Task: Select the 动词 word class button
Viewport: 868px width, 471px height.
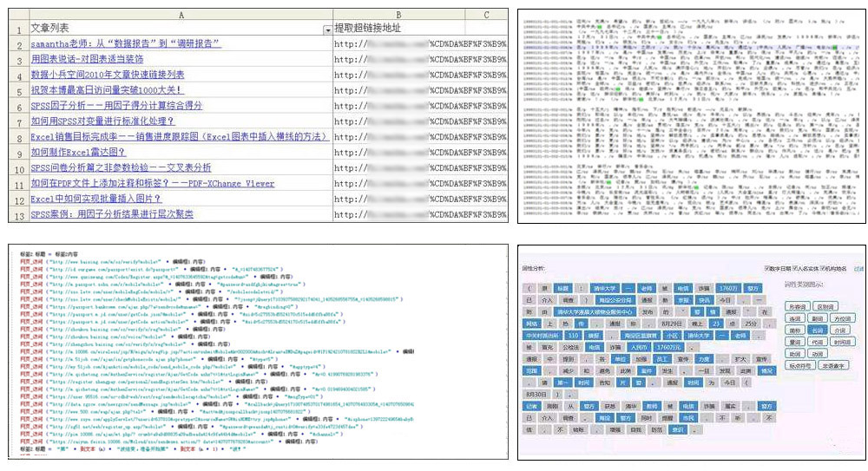Action: point(818,353)
